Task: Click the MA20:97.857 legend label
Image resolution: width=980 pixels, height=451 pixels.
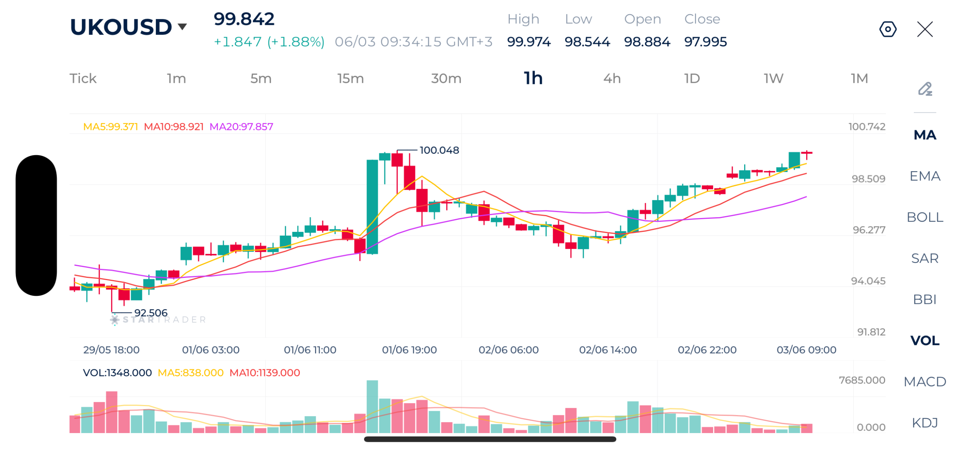Action: [241, 126]
